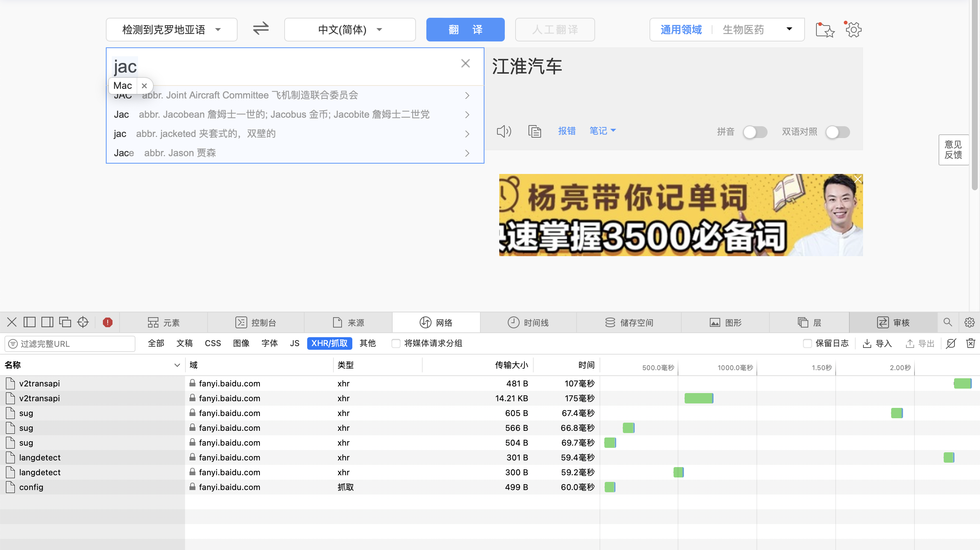Toggle disable caches icon
The width and height of the screenshot is (980, 550).
[x=951, y=343]
